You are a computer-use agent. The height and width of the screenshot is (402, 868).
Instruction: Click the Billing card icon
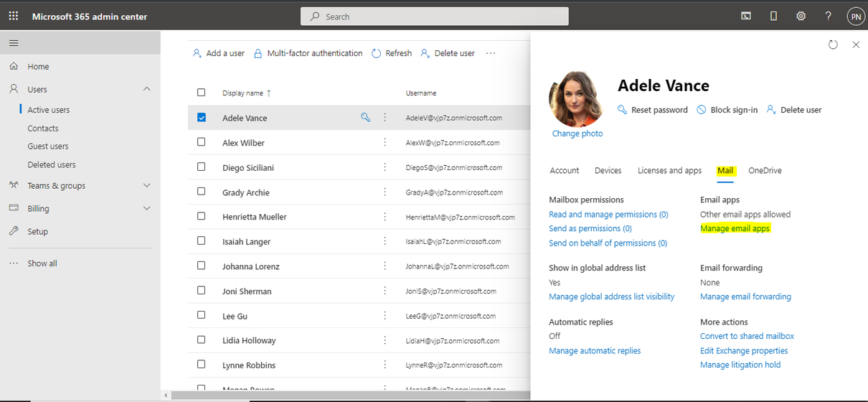tap(14, 208)
